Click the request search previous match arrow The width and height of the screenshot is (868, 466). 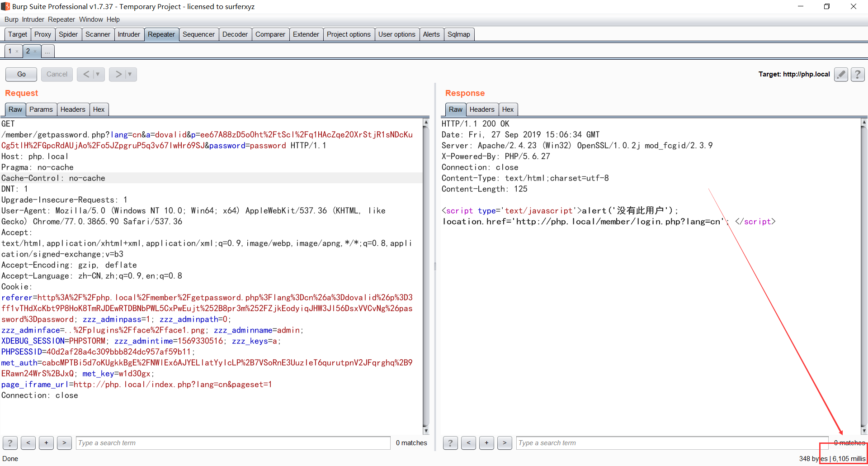[x=28, y=443]
